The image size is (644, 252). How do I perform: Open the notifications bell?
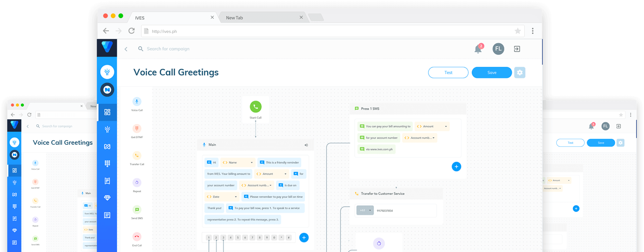[478, 49]
